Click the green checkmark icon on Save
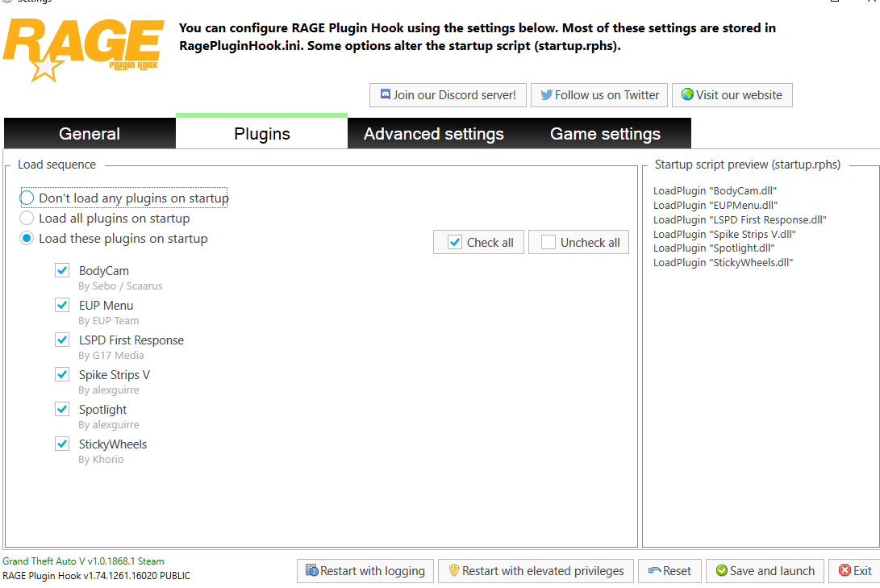 click(x=722, y=570)
